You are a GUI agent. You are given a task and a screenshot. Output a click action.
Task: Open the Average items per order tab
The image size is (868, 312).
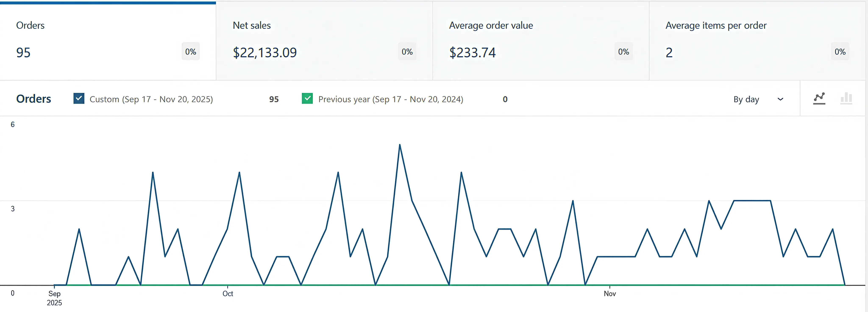(757, 41)
